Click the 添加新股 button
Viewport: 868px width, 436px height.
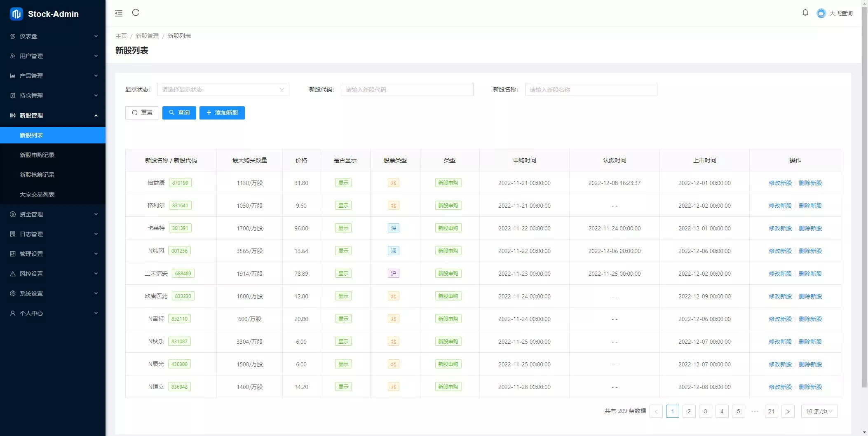(x=222, y=113)
